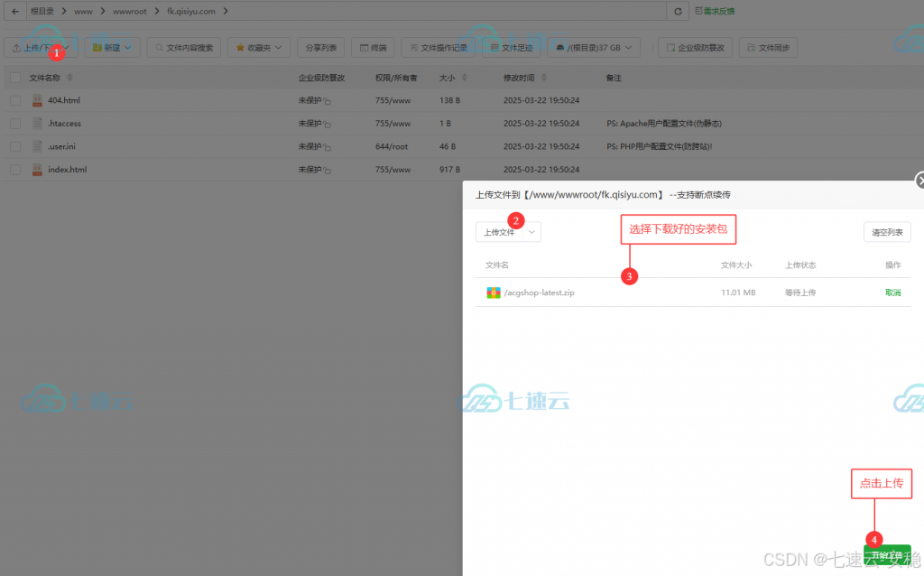Image resolution: width=924 pixels, height=576 pixels.
Task: Expand the 根目录 37GB disk dropdown
Action: [x=594, y=47]
